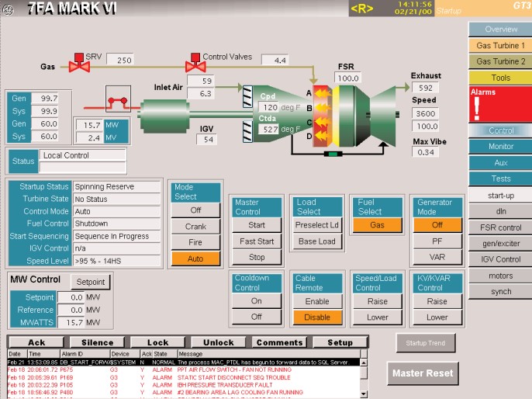Viewport: 532px width, 399px height.
Task: Click the alarm Lock button
Action: click(x=157, y=342)
